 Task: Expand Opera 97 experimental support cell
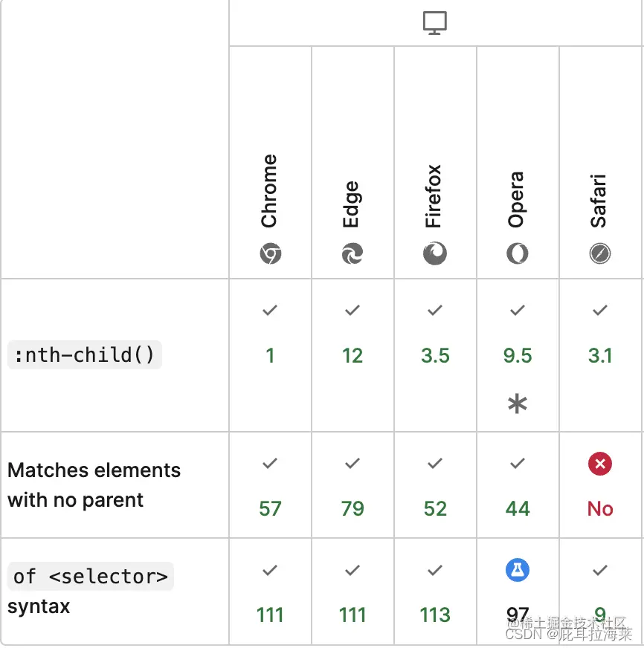[x=518, y=591]
